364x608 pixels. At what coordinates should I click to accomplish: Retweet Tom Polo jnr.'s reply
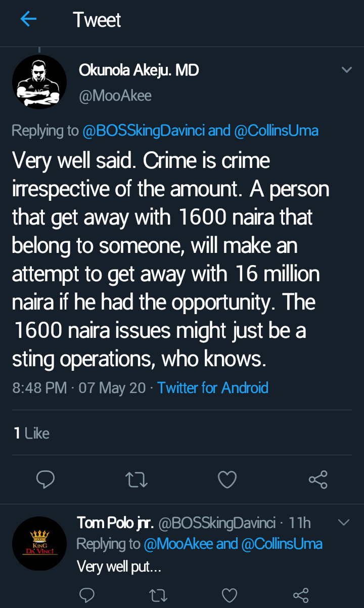(158, 595)
